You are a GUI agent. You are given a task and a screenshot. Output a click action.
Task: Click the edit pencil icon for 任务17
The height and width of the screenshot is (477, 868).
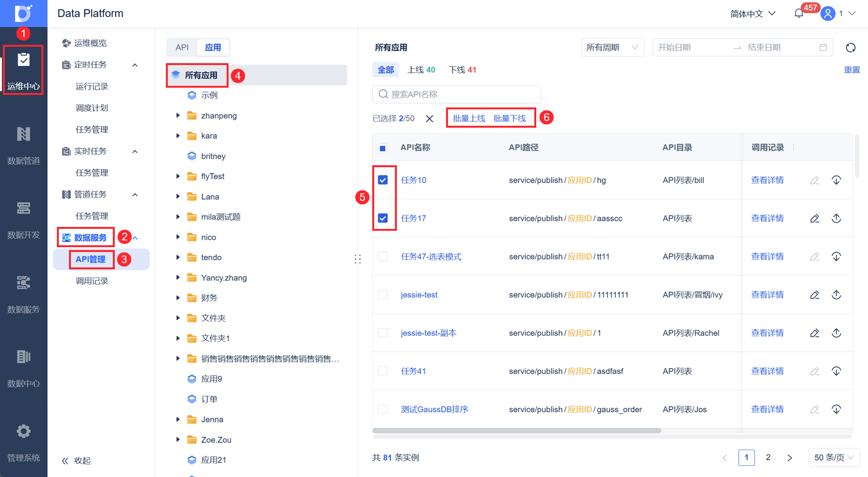[814, 218]
